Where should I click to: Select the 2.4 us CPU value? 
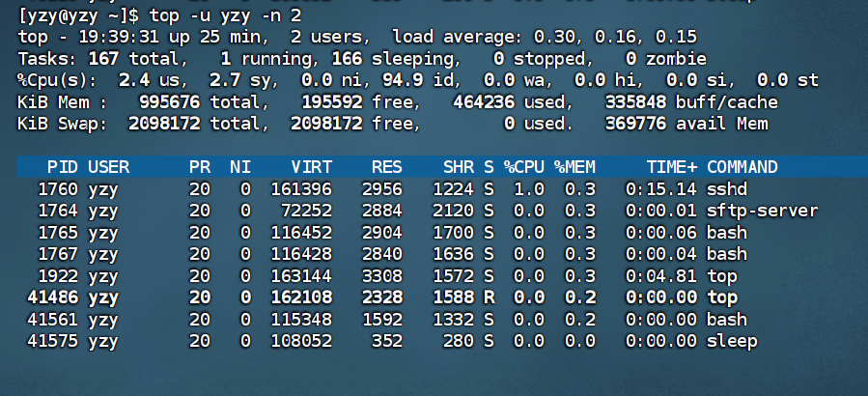134,80
